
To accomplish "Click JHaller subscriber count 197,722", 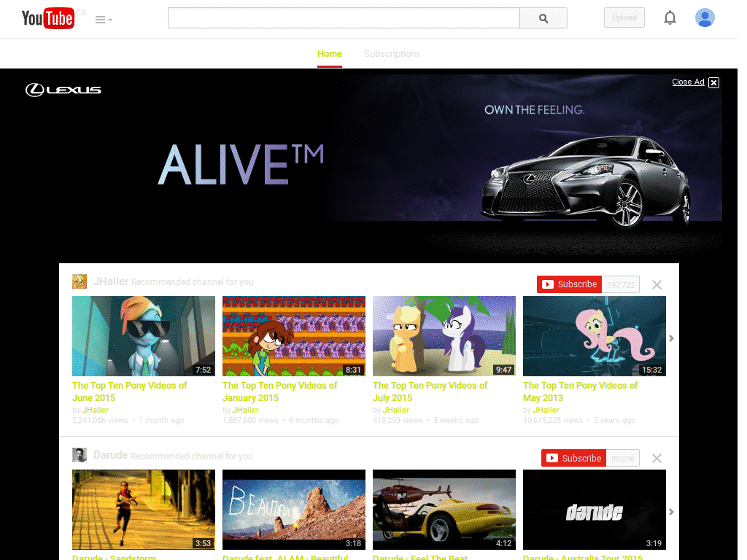I will click(620, 285).
